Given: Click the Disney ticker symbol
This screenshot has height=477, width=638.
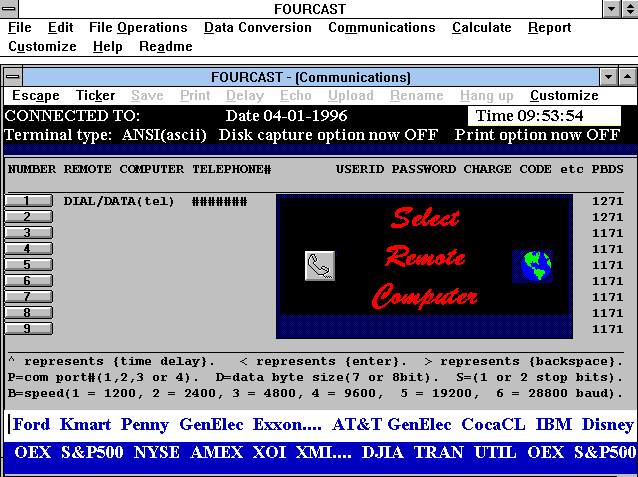Looking at the screenshot, I should [x=607, y=425].
